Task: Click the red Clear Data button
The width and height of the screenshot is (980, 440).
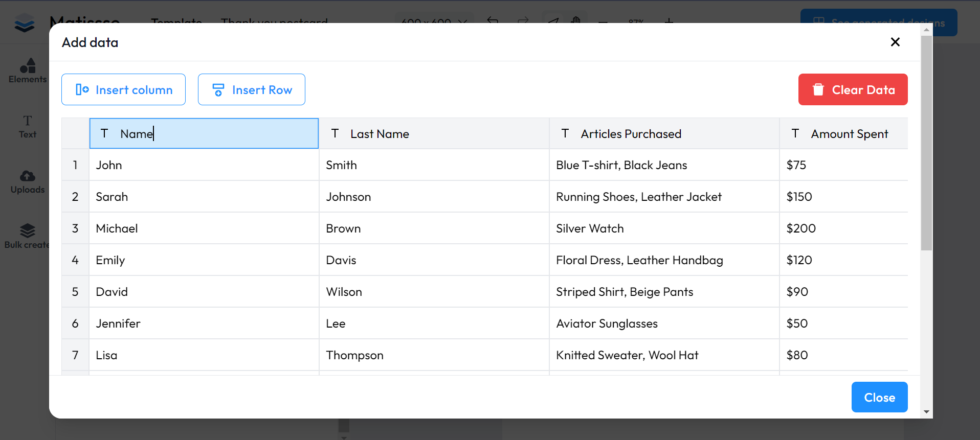Action: 853,89
